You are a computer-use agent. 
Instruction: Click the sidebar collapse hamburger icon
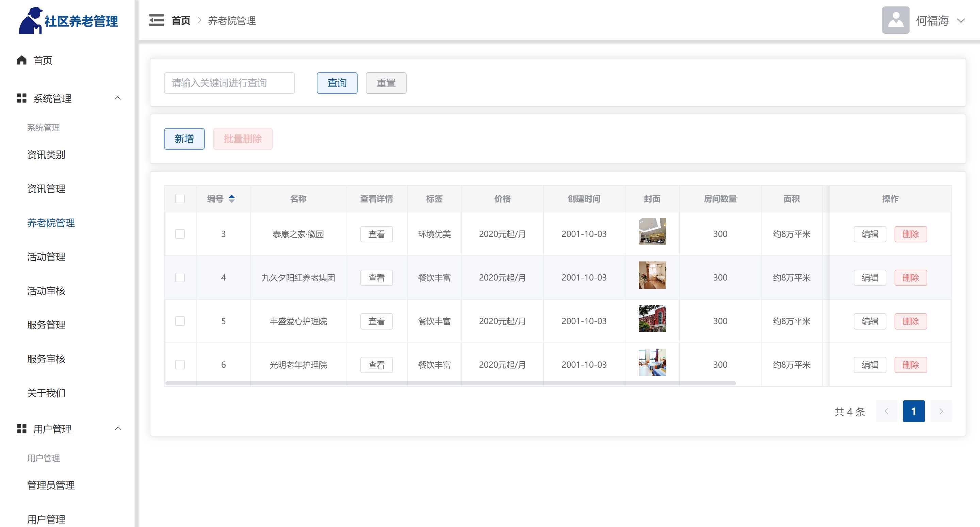(x=156, y=20)
